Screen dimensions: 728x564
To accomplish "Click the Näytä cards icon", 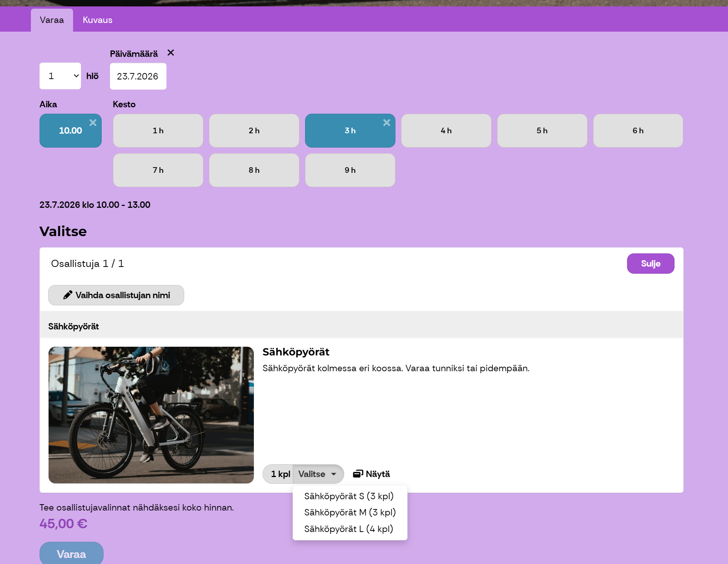I will click(358, 474).
